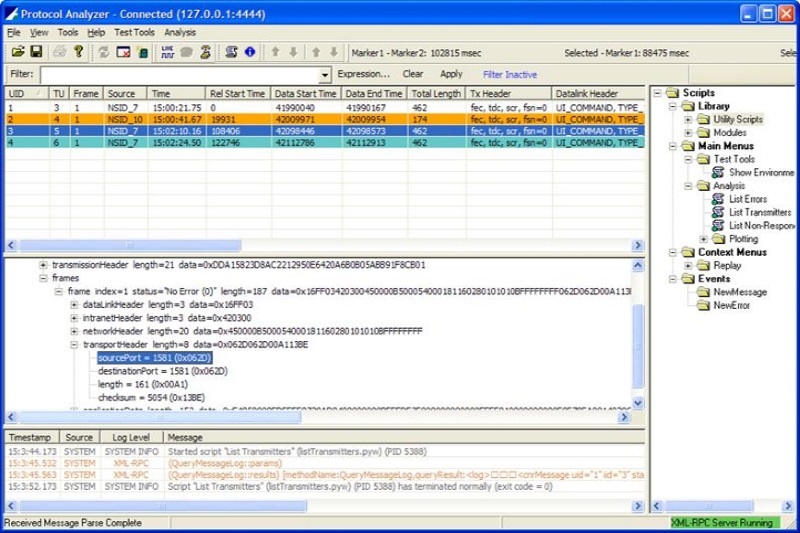This screenshot has height=533, width=800.
Task: Select the row with time 15:02:24.50
Action: coord(325,143)
